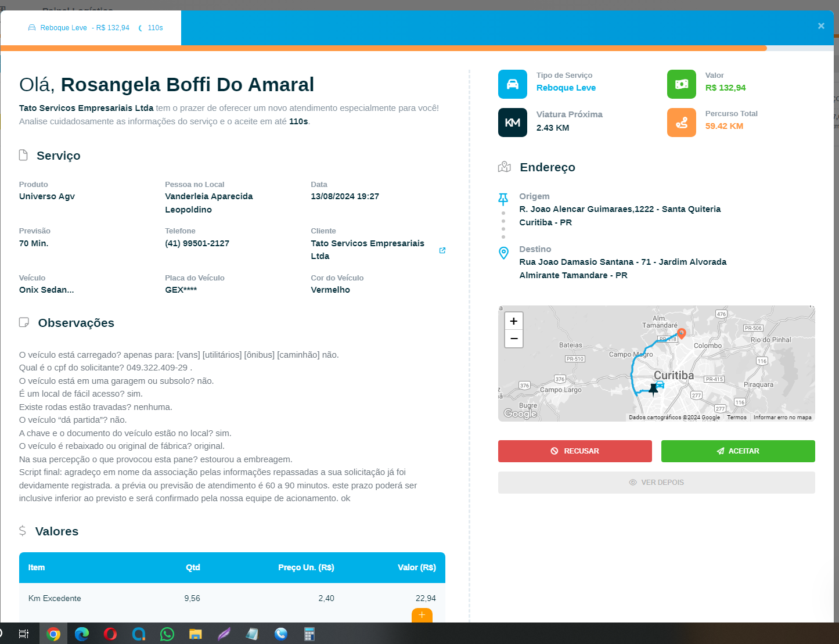The width and height of the screenshot is (839, 644).
Task: Zoom in on the route map
Action: pyautogui.click(x=514, y=321)
